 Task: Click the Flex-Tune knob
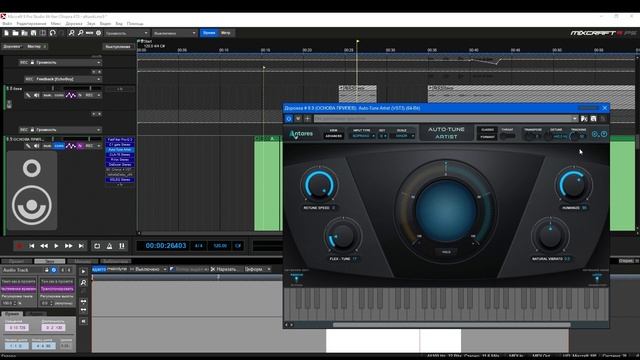342,236
